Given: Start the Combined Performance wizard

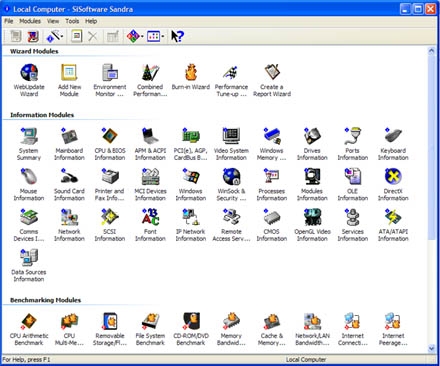Looking at the screenshot, I should click(x=150, y=80).
